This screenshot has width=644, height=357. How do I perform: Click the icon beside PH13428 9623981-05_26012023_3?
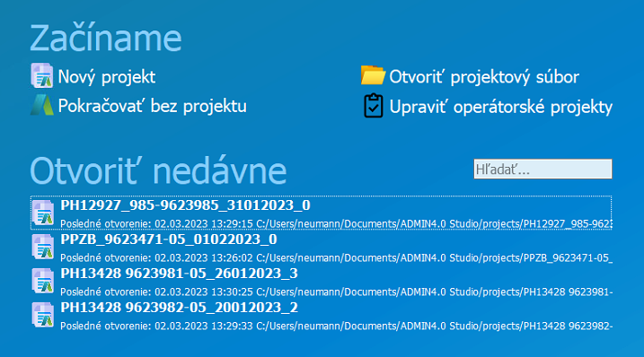click(x=43, y=281)
